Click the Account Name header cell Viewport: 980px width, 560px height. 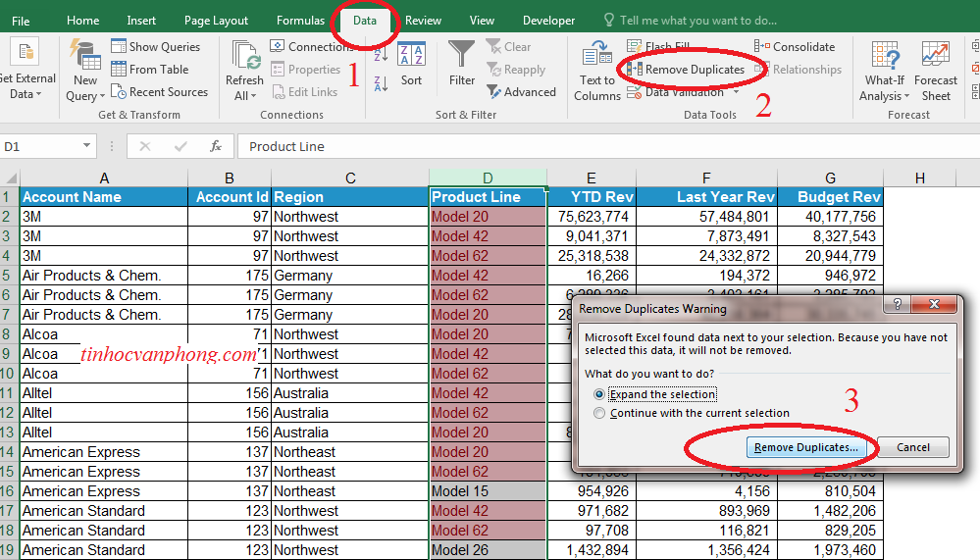[x=104, y=197]
